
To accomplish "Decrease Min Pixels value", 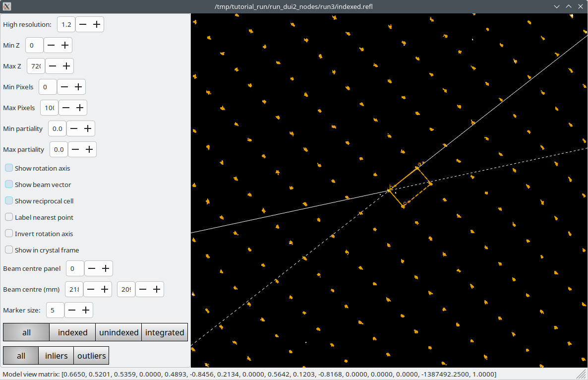I will coord(64,87).
